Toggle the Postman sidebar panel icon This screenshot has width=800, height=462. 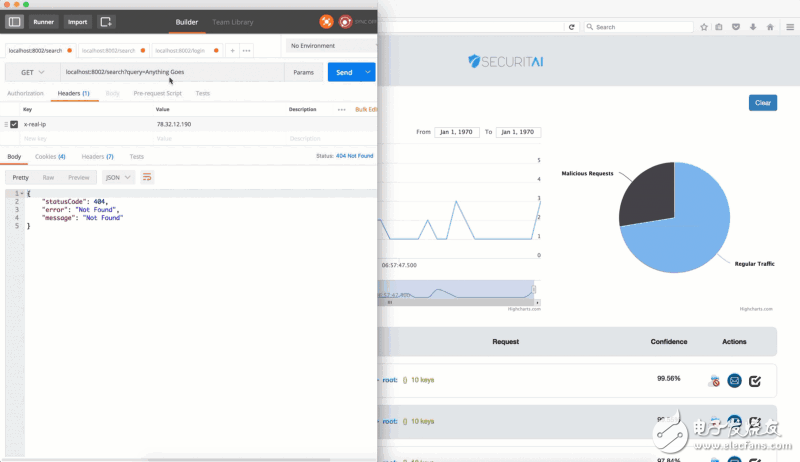coord(15,21)
